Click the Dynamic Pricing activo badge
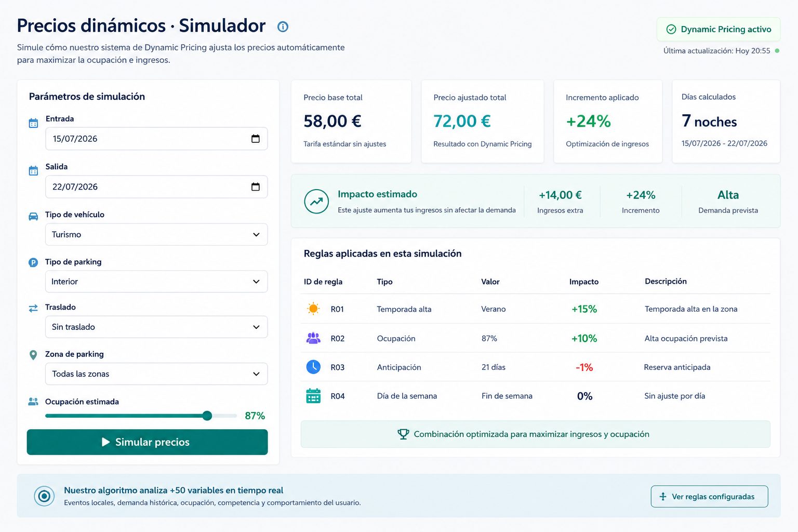 [x=719, y=30]
